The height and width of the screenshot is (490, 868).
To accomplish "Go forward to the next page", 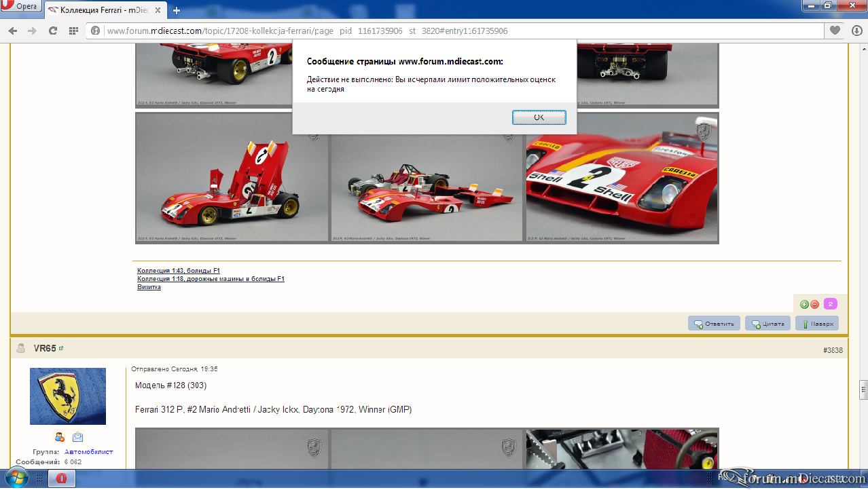I will pos(32,31).
